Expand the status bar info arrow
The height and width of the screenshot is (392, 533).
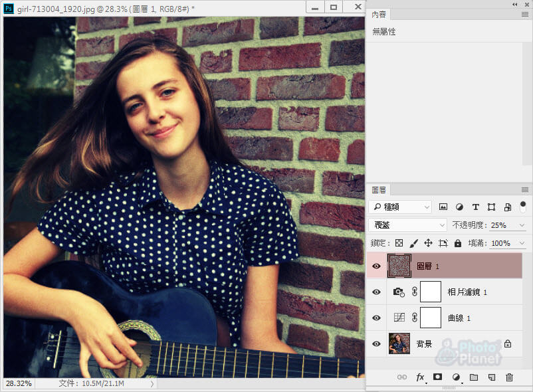[x=152, y=384]
